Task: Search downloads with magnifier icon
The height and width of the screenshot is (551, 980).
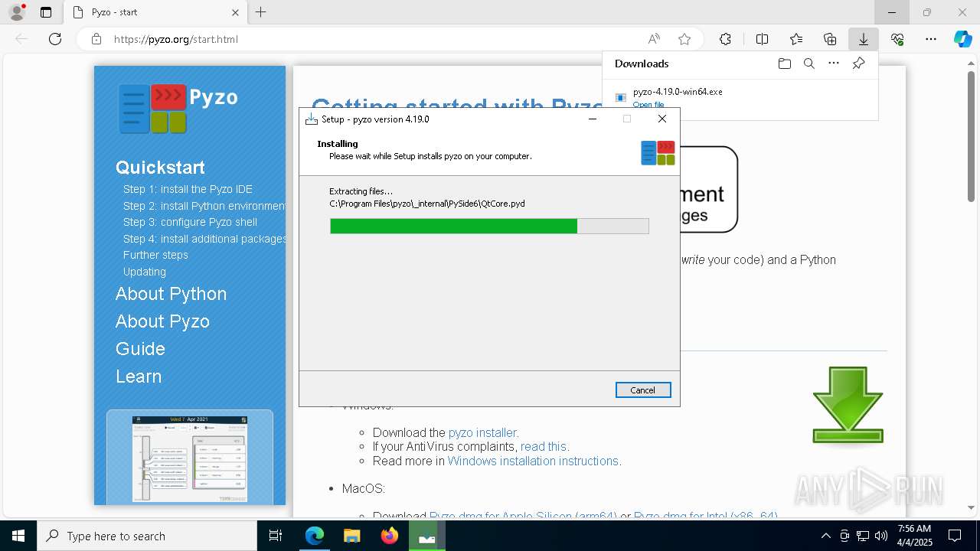Action: coord(808,64)
